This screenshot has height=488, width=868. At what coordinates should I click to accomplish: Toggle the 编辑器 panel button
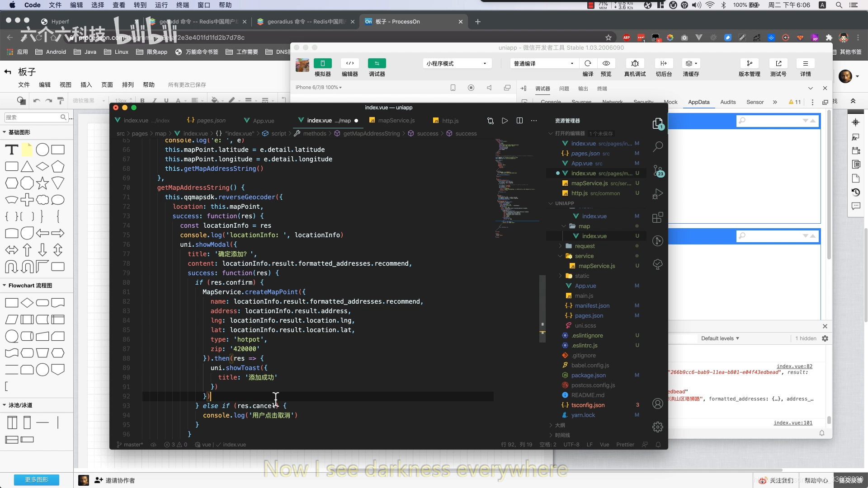click(x=349, y=64)
